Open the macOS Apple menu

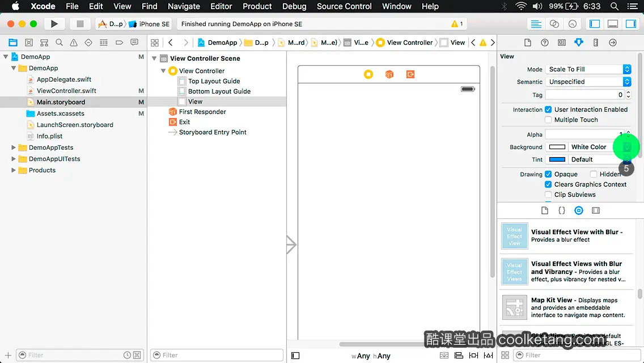(15, 6)
